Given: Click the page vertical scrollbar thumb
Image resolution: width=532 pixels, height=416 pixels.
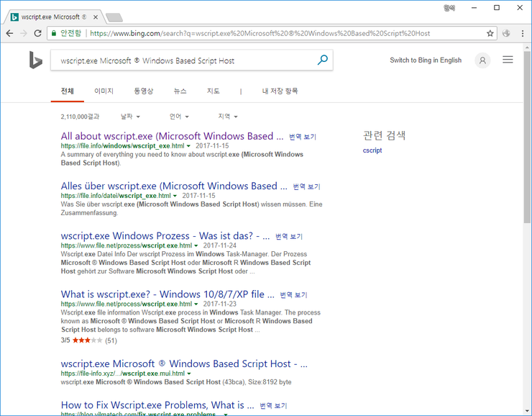Looking at the screenshot, I should (x=527, y=137).
